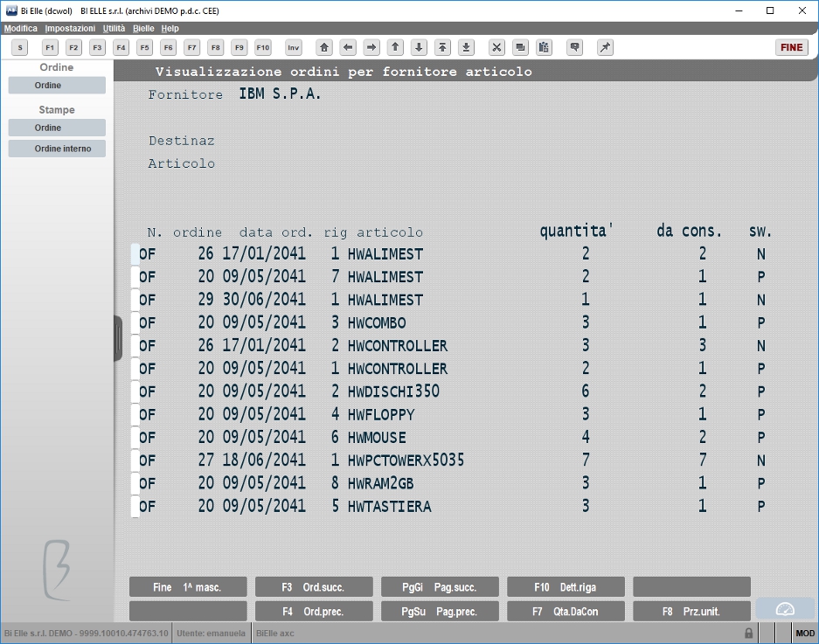This screenshot has height=644, width=819.
Task: Click the Ordine interno sidebar button
Action: (57, 149)
